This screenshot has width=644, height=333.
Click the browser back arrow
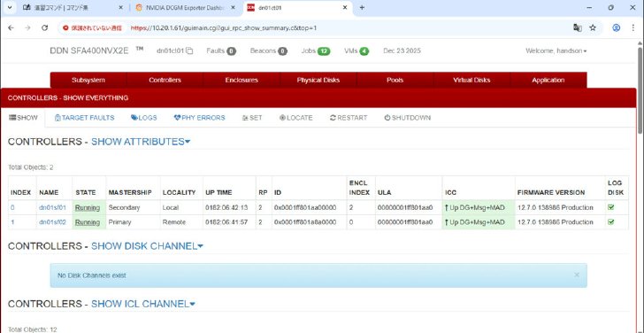click(x=11, y=28)
